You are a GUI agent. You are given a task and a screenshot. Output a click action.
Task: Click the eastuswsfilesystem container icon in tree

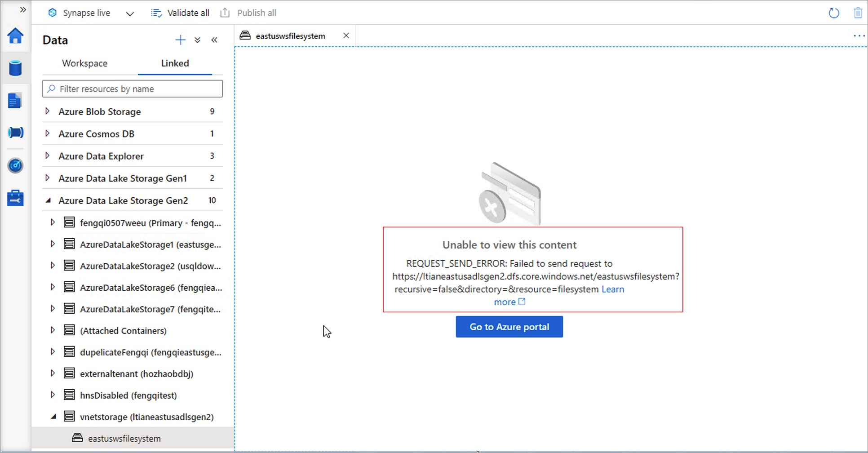click(77, 437)
